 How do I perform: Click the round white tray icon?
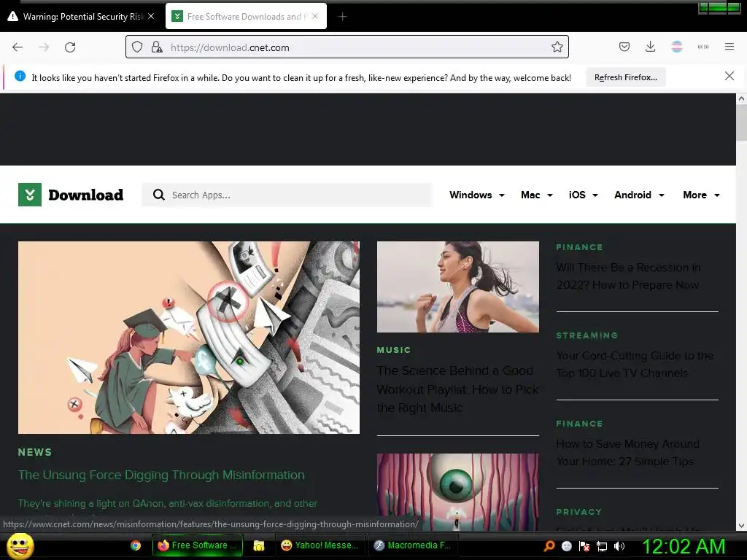tap(566, 546)
